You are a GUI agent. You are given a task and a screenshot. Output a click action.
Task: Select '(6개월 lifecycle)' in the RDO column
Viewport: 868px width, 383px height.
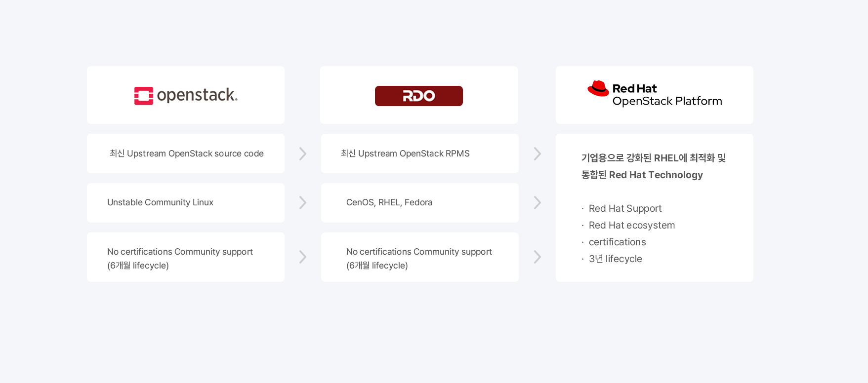point(377,266)
